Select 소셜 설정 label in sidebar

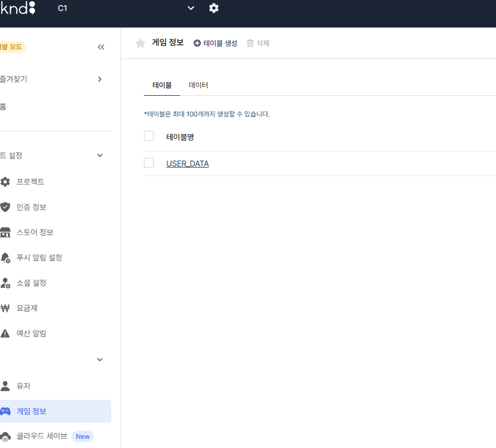tap(32, 283)
